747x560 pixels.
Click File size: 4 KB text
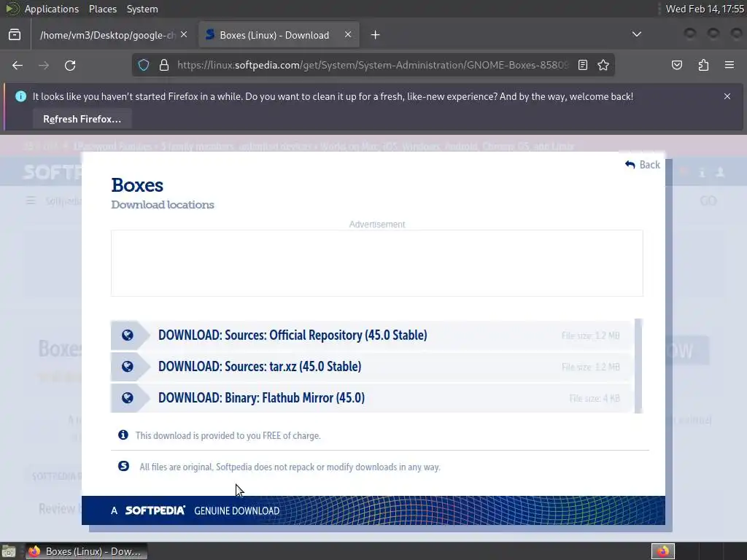click(x=594, y=399)
